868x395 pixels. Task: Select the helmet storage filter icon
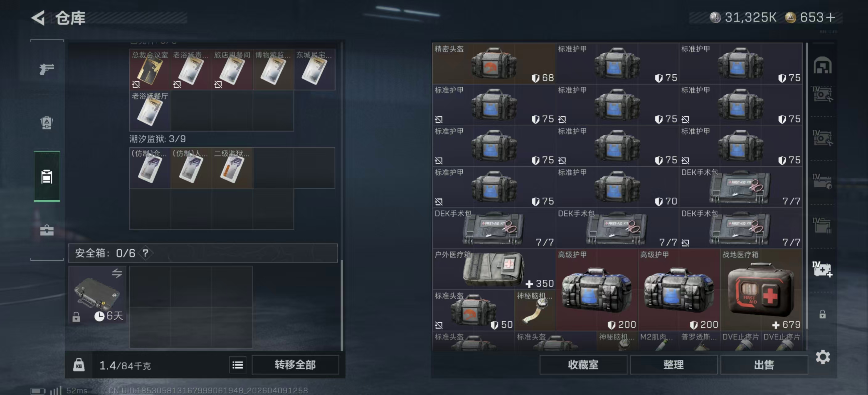[822, 65]
